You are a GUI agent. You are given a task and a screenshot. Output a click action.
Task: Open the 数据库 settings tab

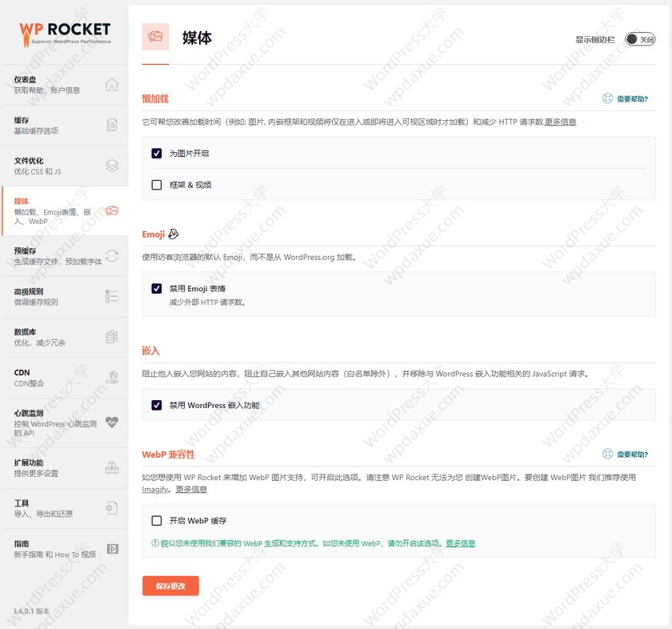[x=65, y=338]
